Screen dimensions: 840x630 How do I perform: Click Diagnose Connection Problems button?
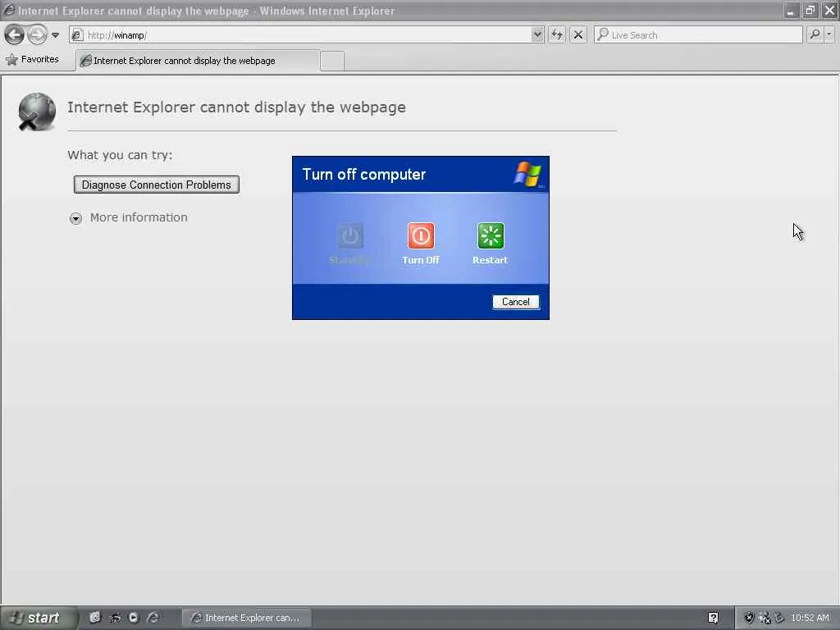coord(157,185)
